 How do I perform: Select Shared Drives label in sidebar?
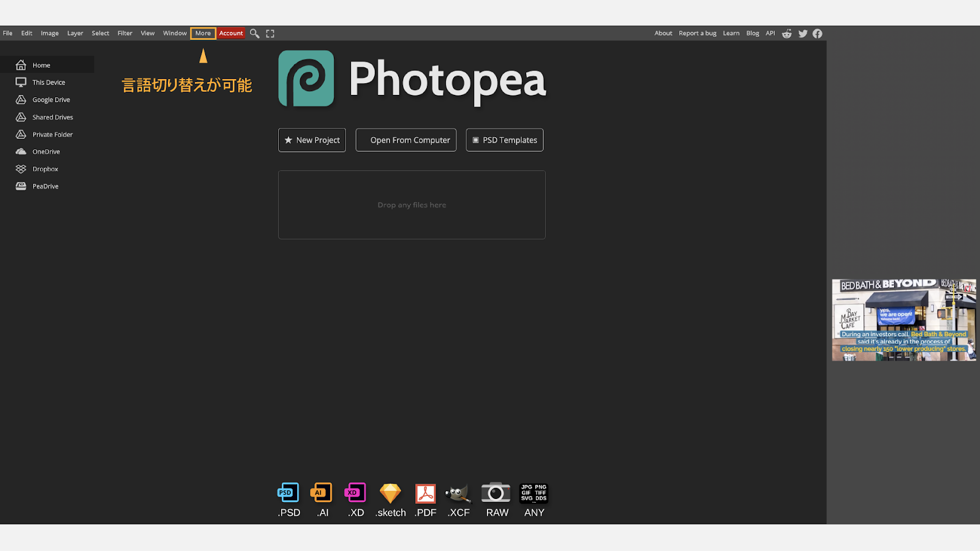53,118
